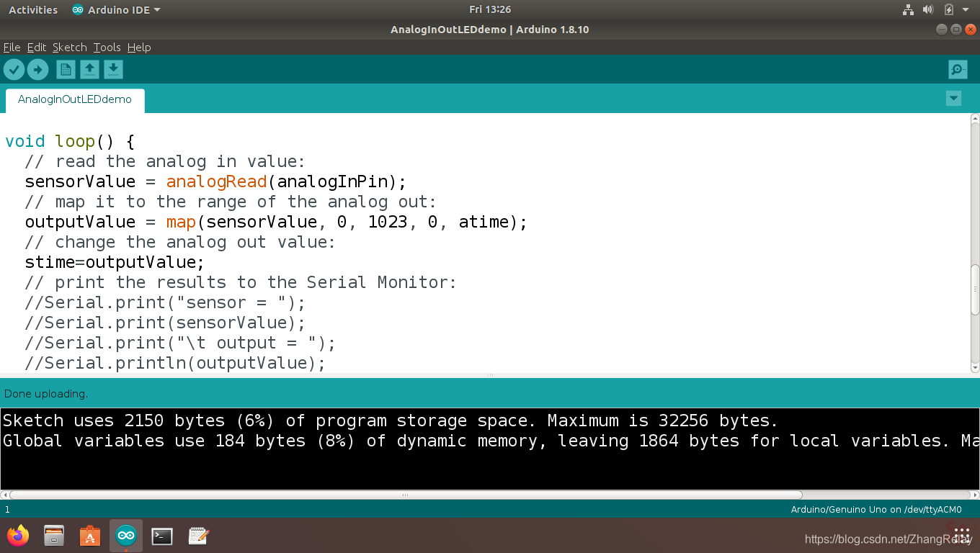This screenshot has width=980, height=553.
Task: Click 'void loop() {' line
Action: 70,141
